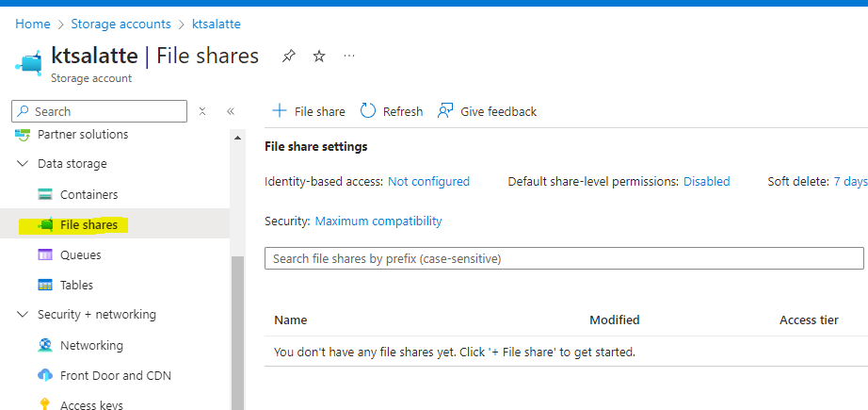
Task: Open the Maximum compatibility security link
Action: click(x=378, y=221)
